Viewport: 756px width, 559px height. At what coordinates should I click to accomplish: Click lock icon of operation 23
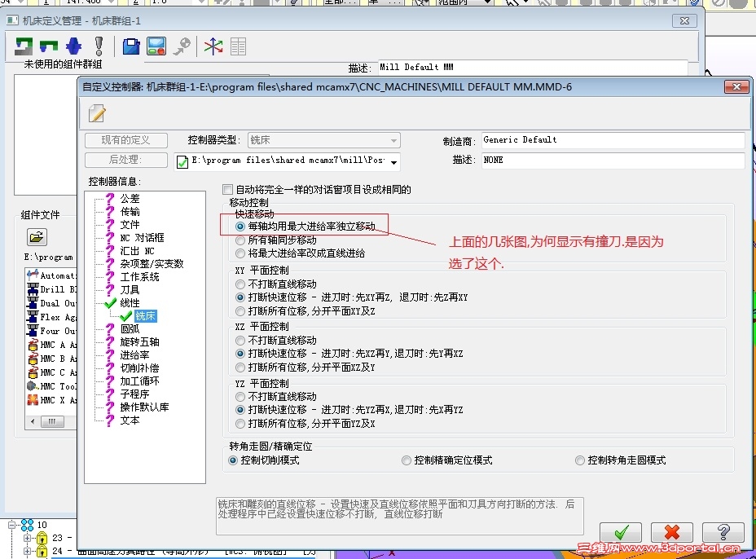[42, 538]
